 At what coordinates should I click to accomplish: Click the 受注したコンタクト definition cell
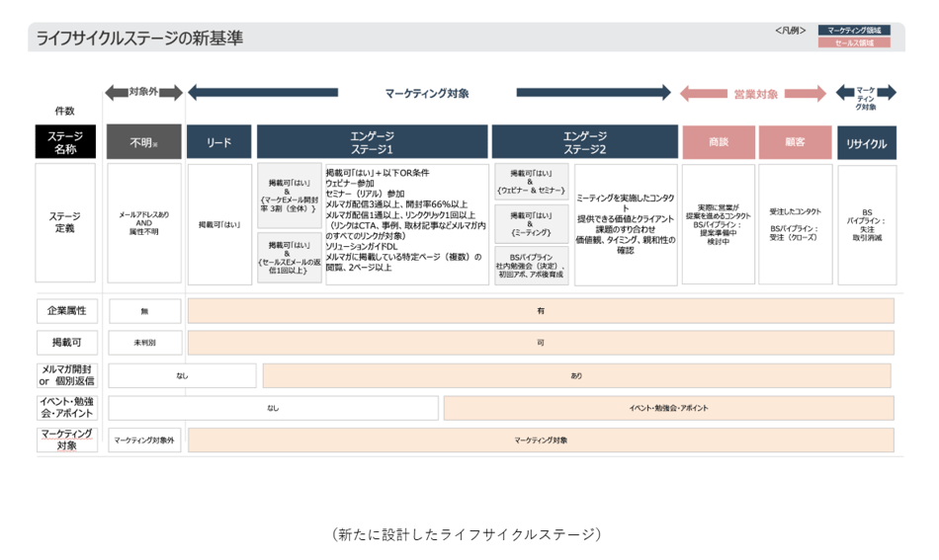coord(796,224)
